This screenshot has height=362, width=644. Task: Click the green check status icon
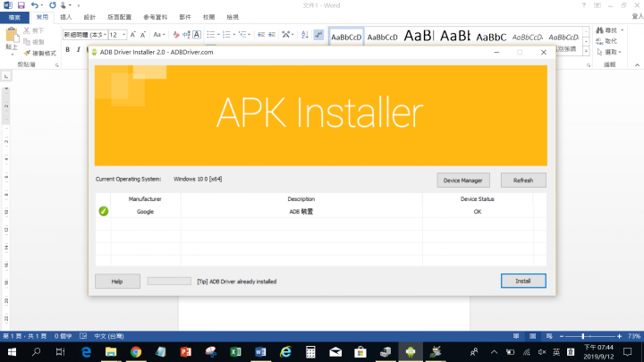click(104, 211)
